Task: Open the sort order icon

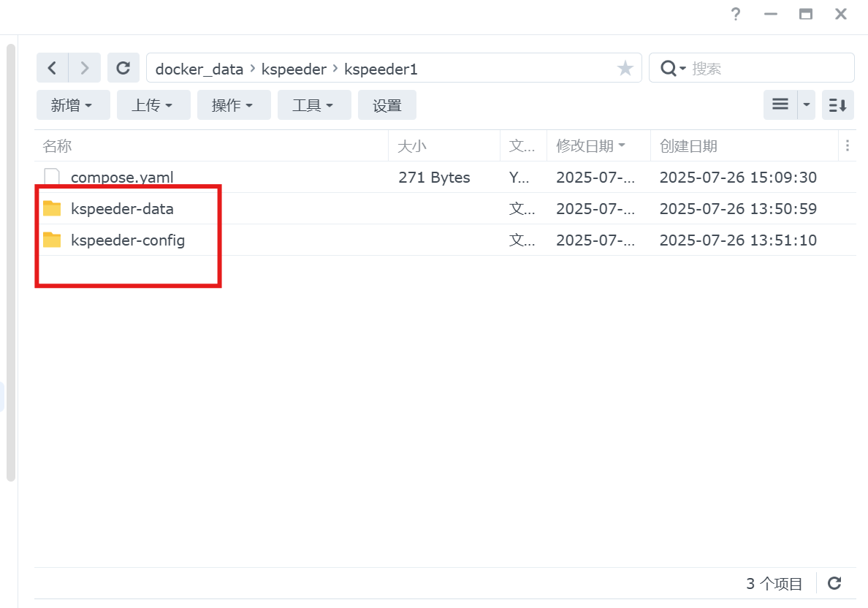Action: coord(838,105)
